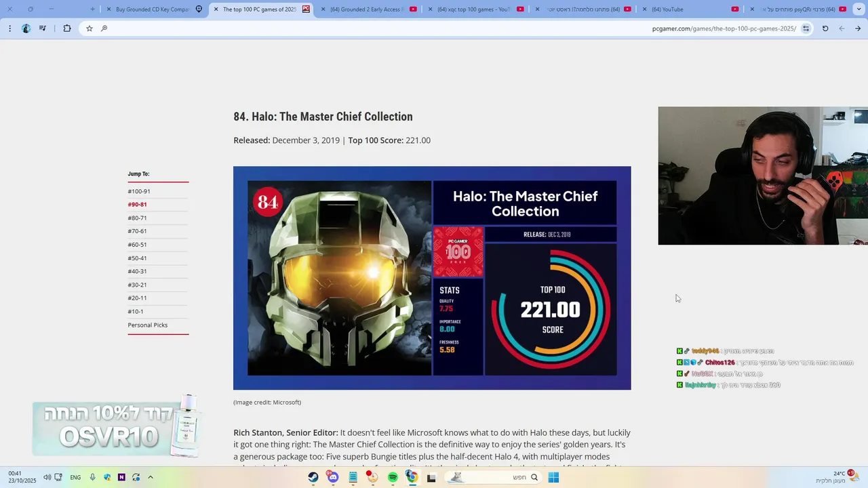Open Notepad app in the taskbar
Screen dimensions: 868x488
point(353,477)
